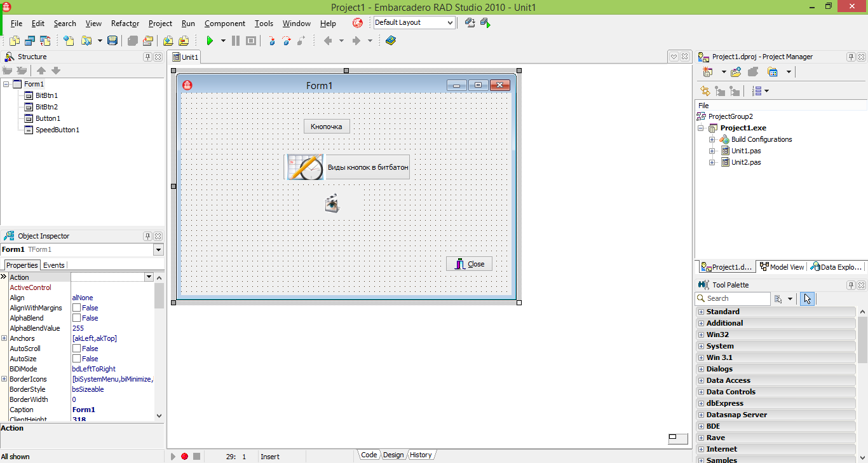Toggle the AutoSize checkbox
Screen dimensions: 868x463
[76, 359]
